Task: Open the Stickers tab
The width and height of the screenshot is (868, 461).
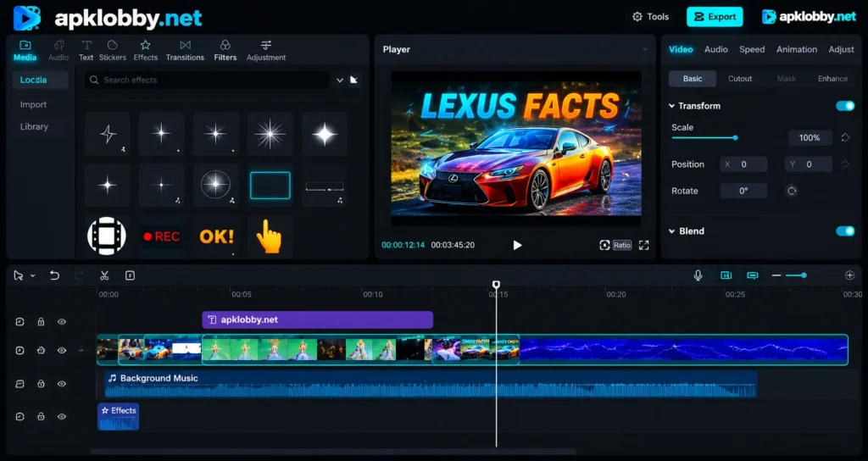Action: [x=113, y=50]
